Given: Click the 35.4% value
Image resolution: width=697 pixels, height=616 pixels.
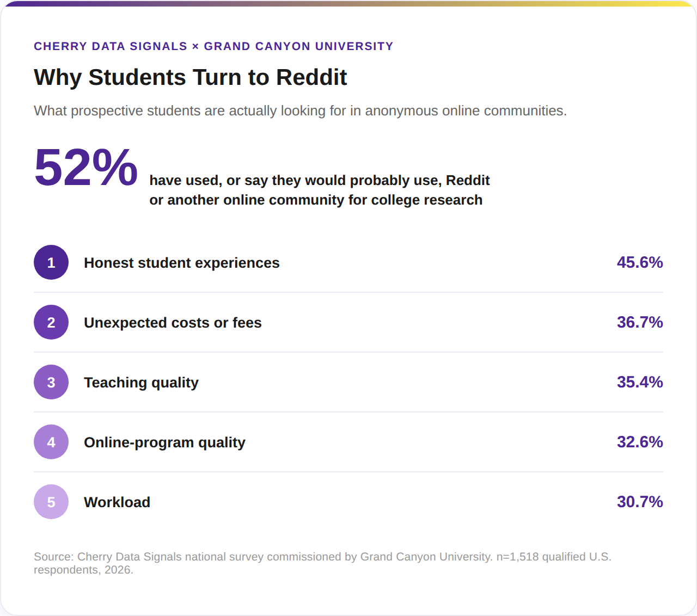Looking at the screenshot, I should click(640, 382).
